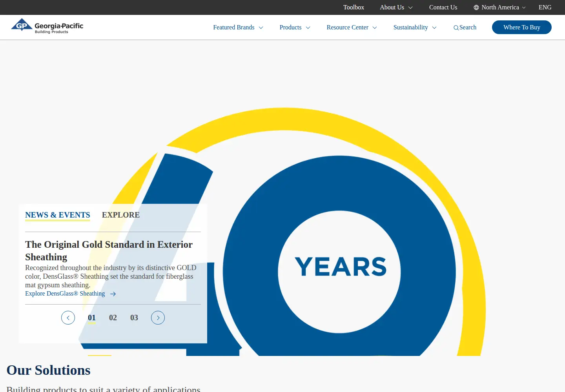Click the Search label in navigation
565x392 pixels.
click(468, 27)
